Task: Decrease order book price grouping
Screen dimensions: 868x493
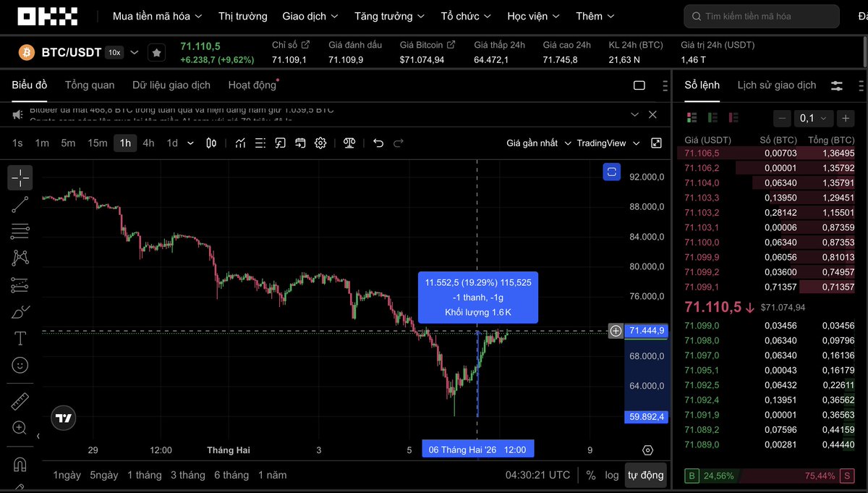Action: click(x=782, y=118)
